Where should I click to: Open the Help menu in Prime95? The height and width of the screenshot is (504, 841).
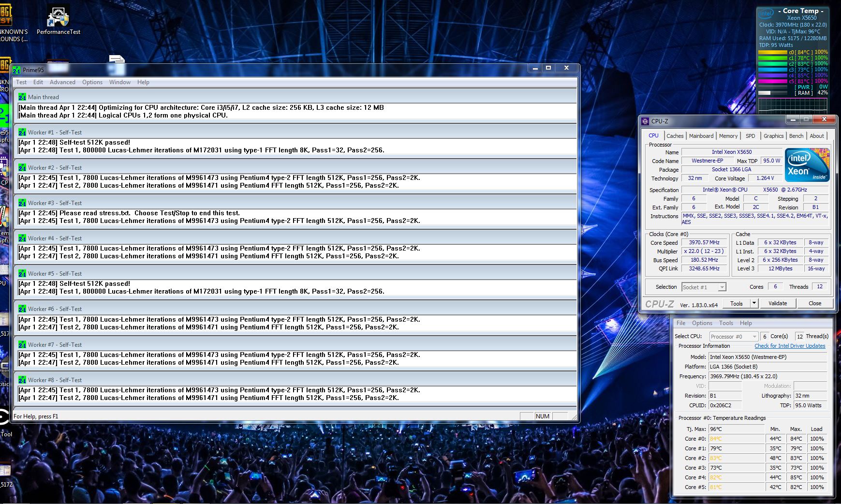[x=143, y=82]
